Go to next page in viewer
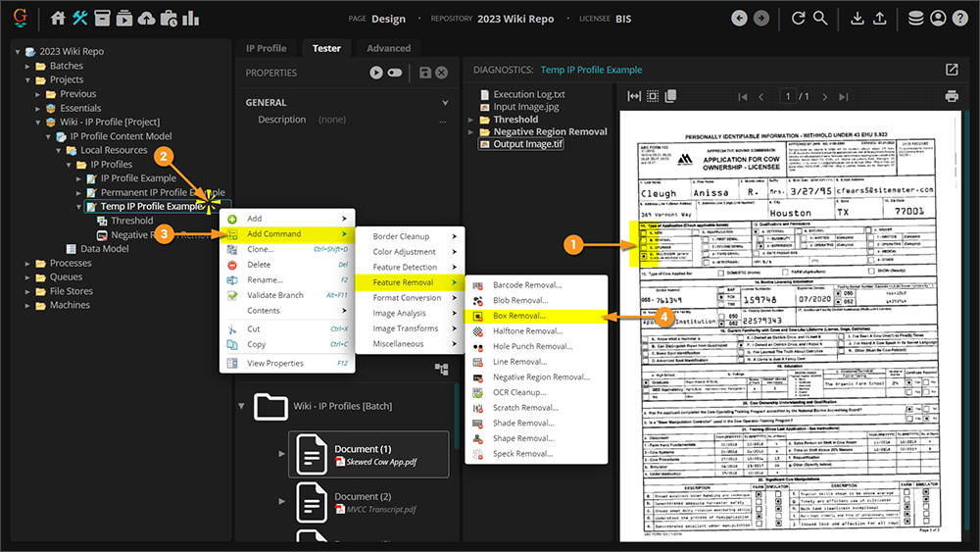The height and width of the screenshot is (552, 980). coord(825,97)
